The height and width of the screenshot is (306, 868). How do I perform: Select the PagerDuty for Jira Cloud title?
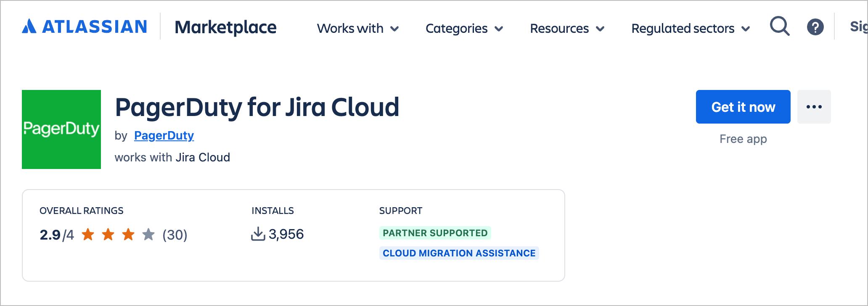coord(257,107)
